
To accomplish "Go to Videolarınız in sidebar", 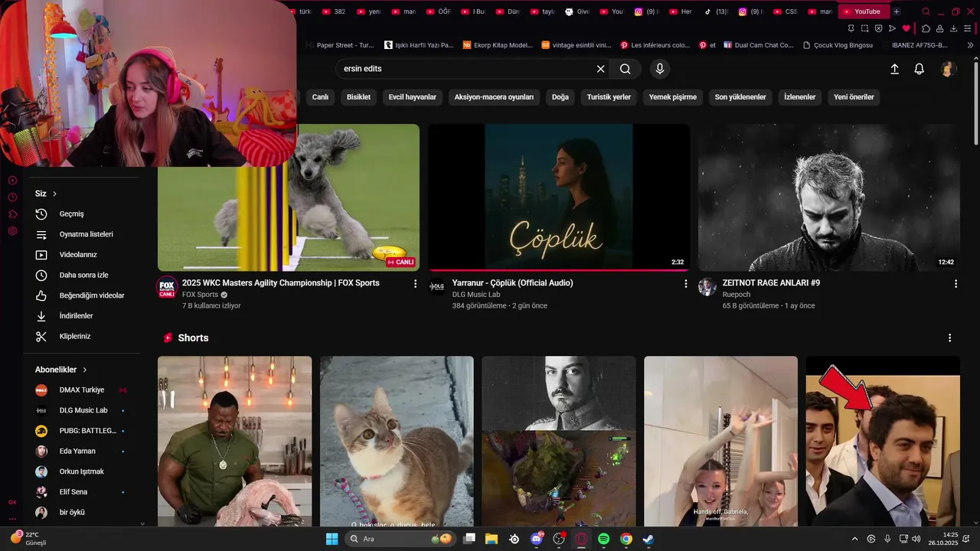I will [82, 255].
